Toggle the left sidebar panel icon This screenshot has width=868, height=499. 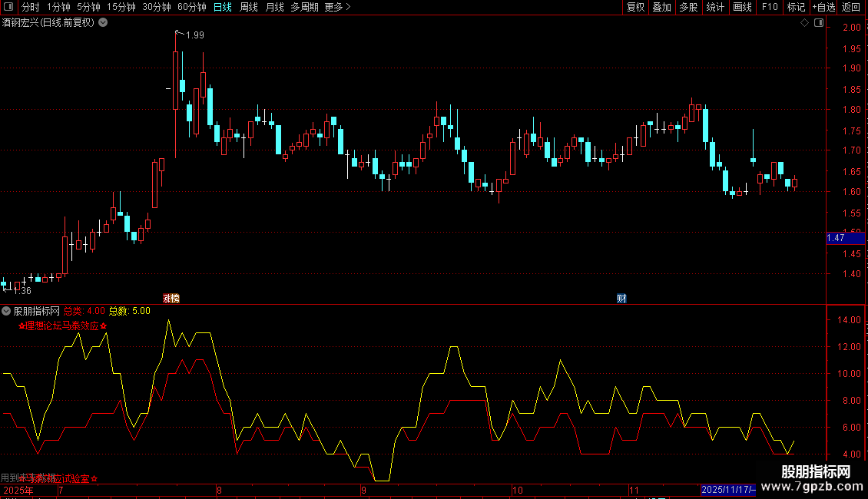coord(8,7)
